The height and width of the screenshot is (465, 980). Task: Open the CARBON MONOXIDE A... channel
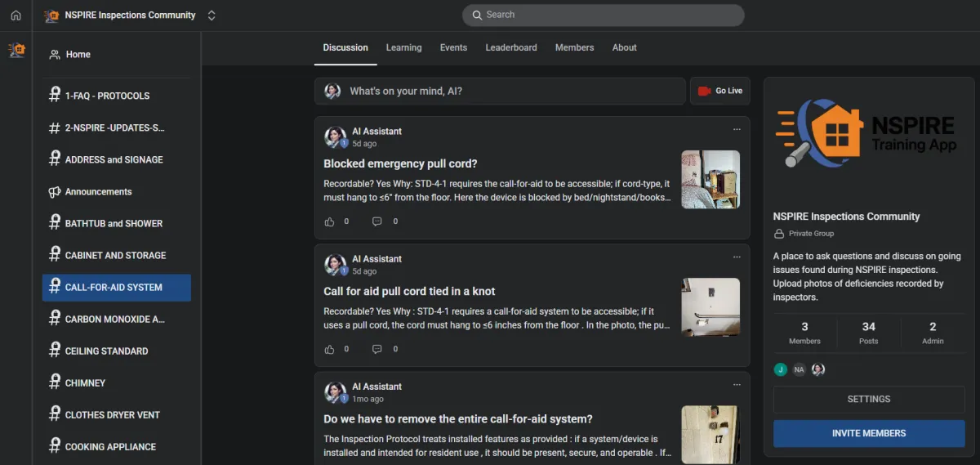point(117,319)
